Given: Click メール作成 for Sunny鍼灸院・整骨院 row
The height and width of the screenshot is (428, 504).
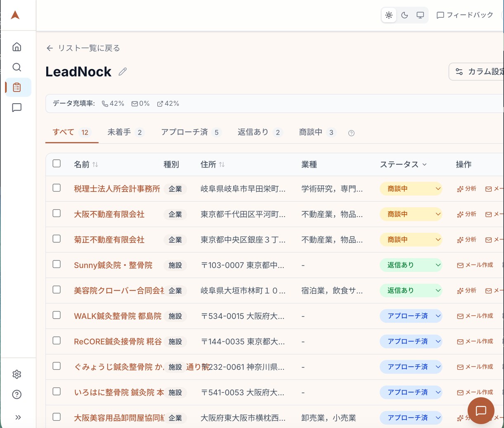Looking at the screenshot, I should (x=475, y=265).
